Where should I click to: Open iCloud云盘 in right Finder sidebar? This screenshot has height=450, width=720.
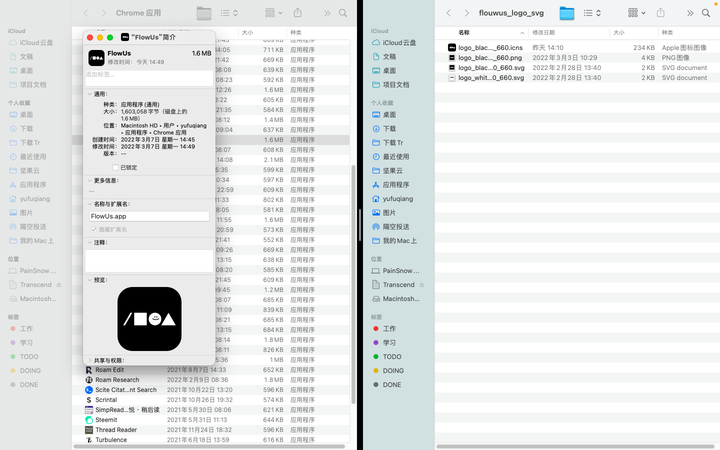point(394,43)
